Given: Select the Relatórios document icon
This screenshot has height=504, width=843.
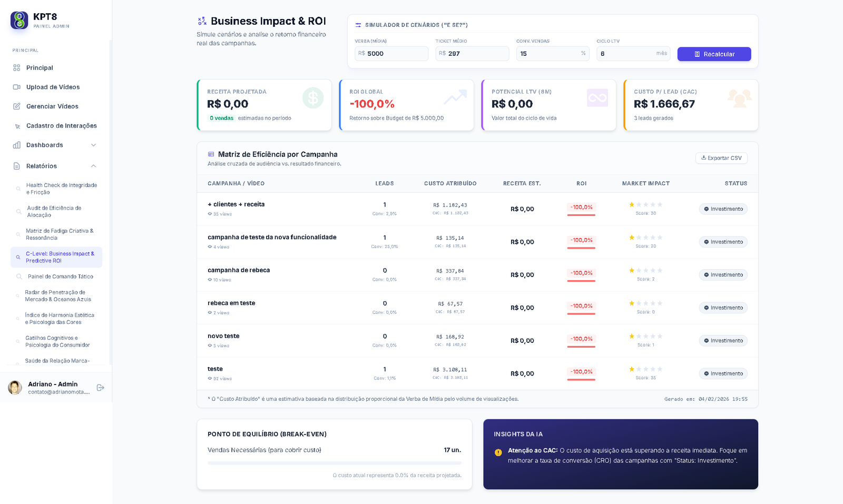Looking at the screenshot, I should pos(16,165).
